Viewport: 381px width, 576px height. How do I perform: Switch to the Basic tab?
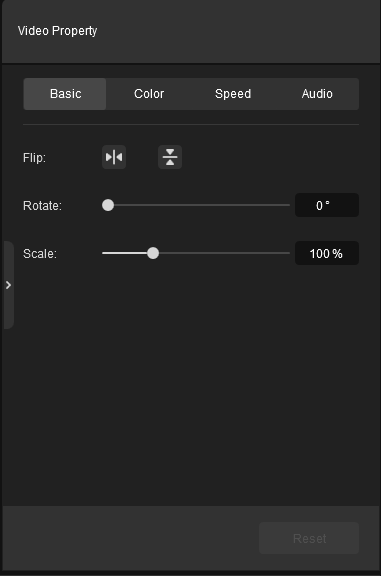coord(65,94)
